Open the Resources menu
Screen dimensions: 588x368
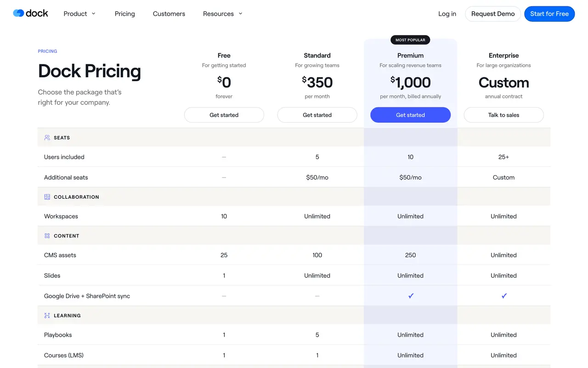tap(218, 14)
